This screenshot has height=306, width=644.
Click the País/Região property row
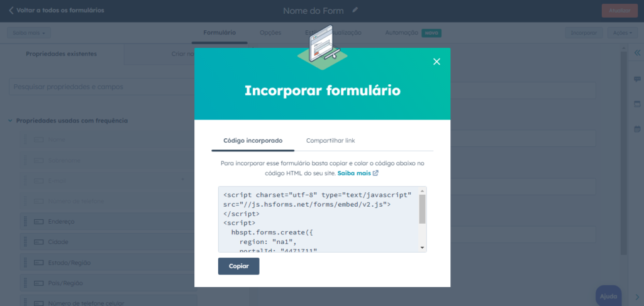point(108,283)
